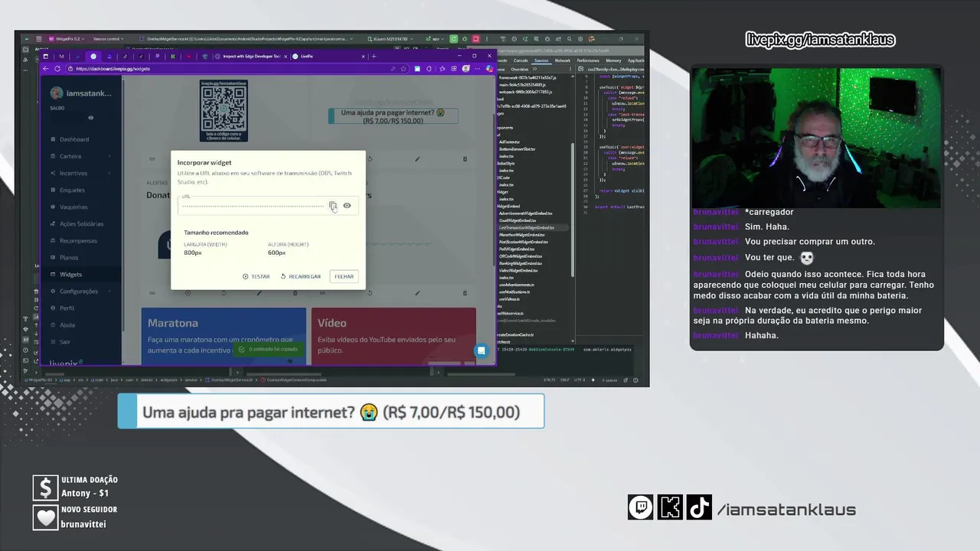
Task: Click the TikTok logo in the stream overlay
Action: pyautogui.click(x=698, y=507)
